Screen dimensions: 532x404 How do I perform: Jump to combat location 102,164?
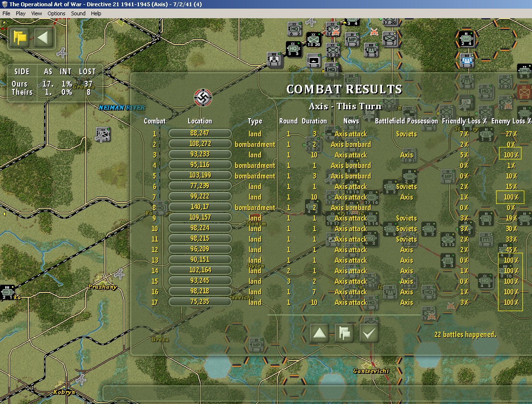200,270
